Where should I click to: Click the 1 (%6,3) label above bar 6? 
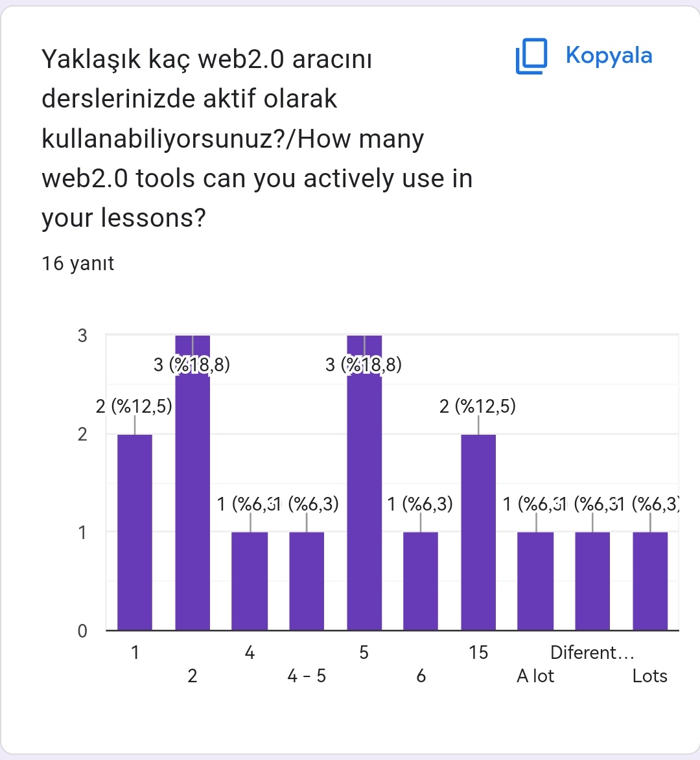(420, 504)
